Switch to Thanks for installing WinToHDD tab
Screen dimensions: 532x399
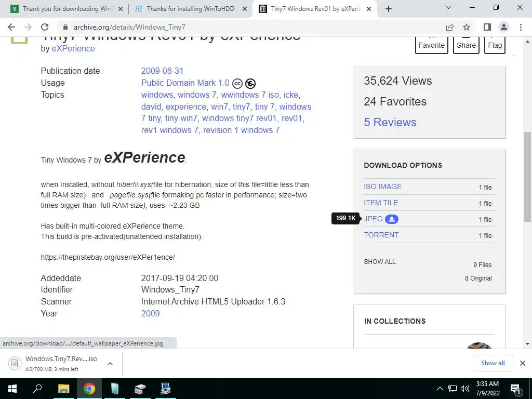(190, 9)
